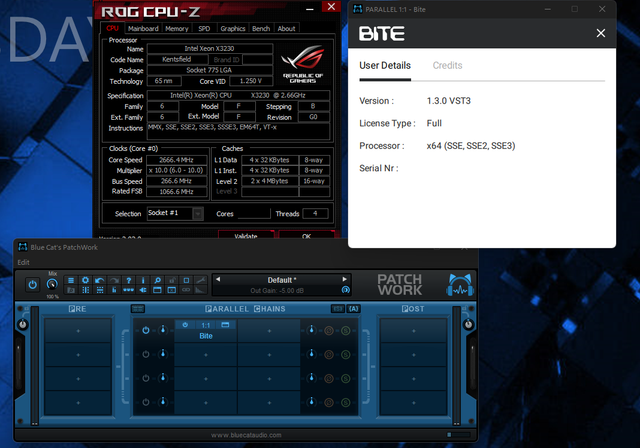
Task: Click the Core Speed 2666.4 MHz value
Action: [176, 160]
